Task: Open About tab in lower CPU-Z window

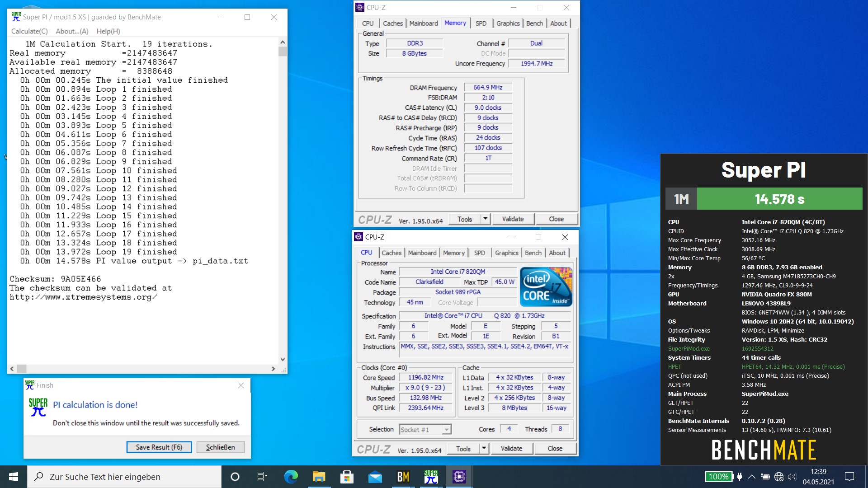Action: click(557, 253)
